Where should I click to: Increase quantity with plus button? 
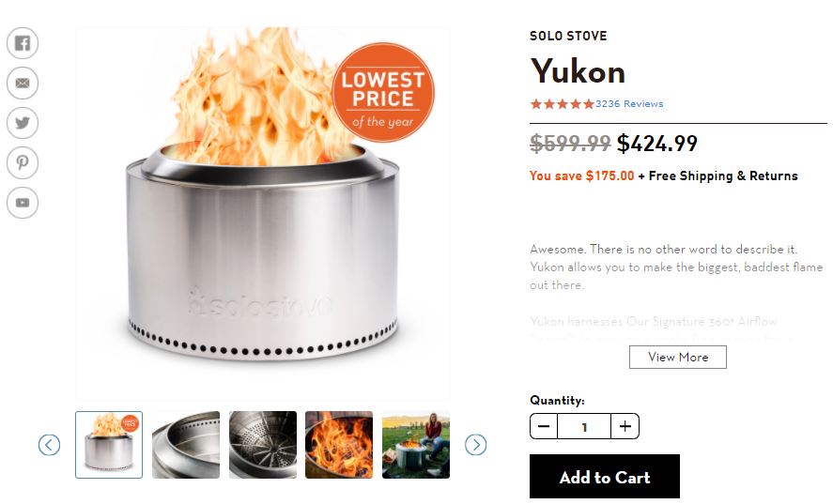click(625, 426)
